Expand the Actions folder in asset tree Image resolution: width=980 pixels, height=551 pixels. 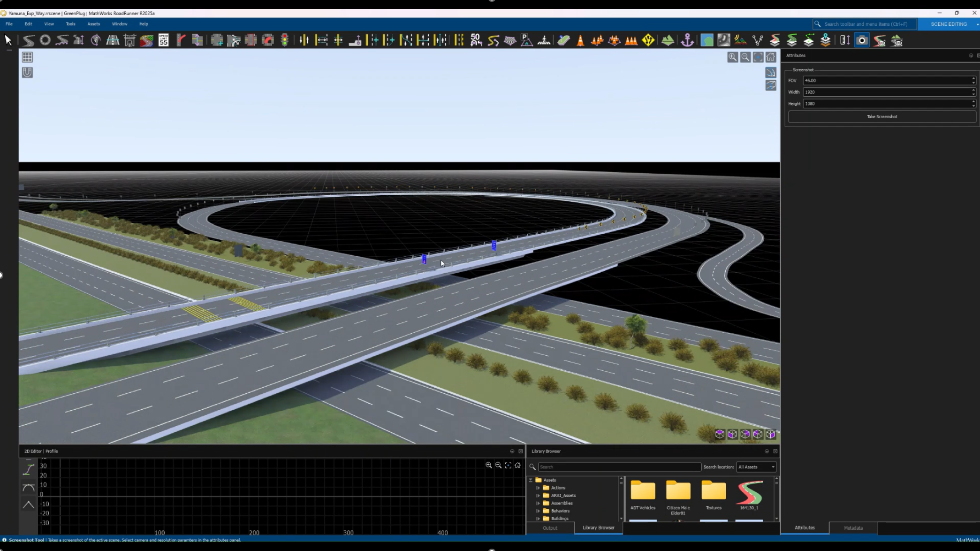tap(538, 488)
